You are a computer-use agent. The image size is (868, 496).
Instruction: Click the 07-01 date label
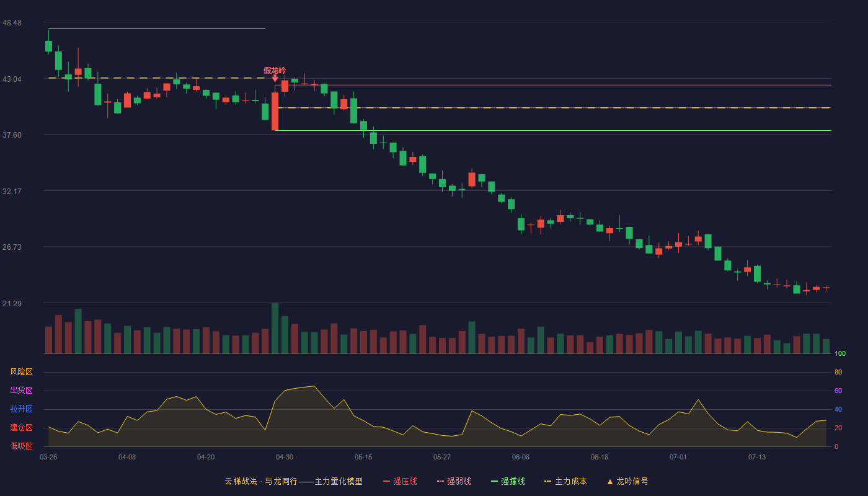click(x=678, y=457)
